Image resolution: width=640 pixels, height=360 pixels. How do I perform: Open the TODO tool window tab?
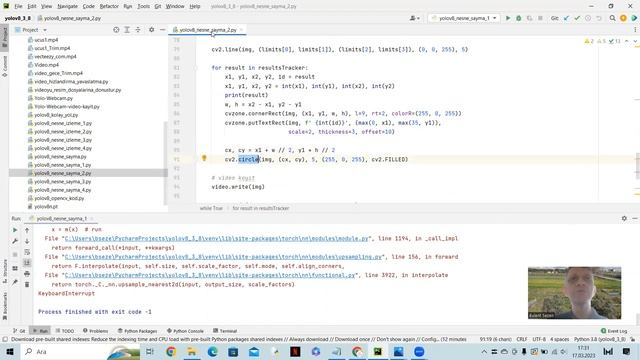[65, 331]
